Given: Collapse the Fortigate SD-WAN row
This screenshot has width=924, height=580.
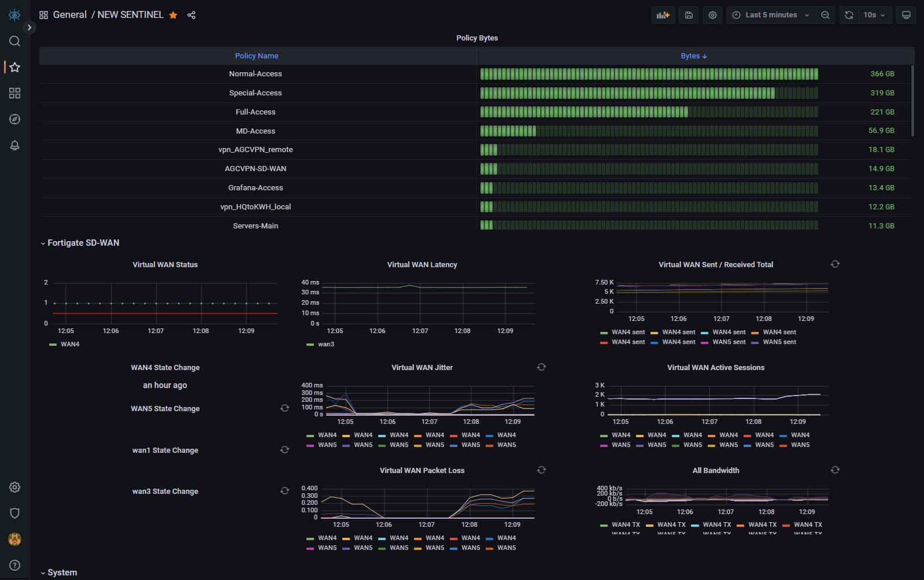Looking at the screenshot, I should 83,243.
